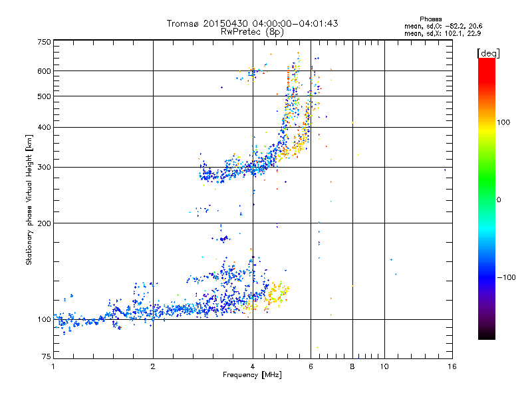Click the x-axis tick label "1"
Image resolution: width=532 pixels, height=399 pixels.
pyautogui.click(x=53, y=366)
